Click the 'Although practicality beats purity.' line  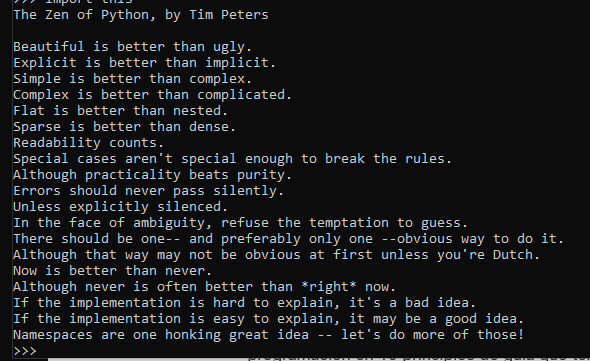(x=152, y=175)
